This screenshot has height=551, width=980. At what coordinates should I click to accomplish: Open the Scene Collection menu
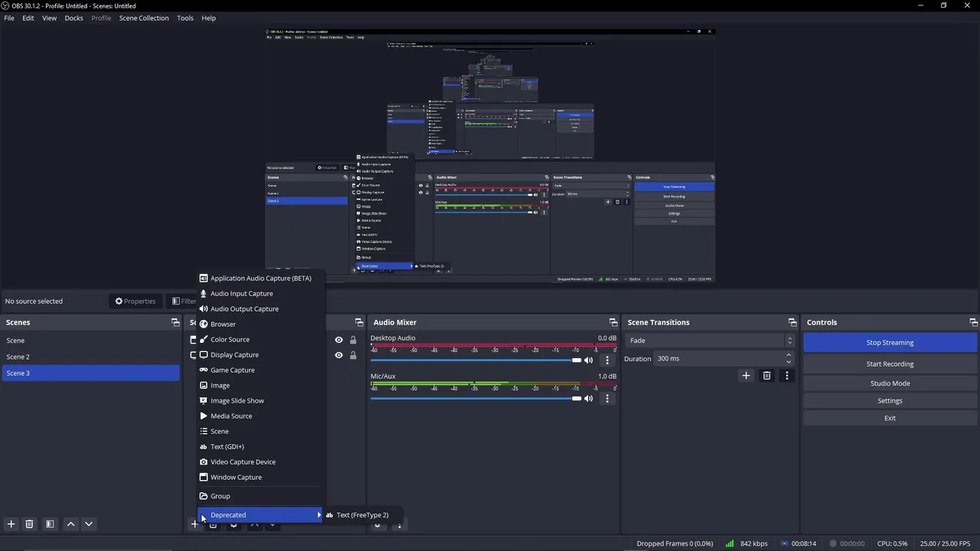click(144, 18)
